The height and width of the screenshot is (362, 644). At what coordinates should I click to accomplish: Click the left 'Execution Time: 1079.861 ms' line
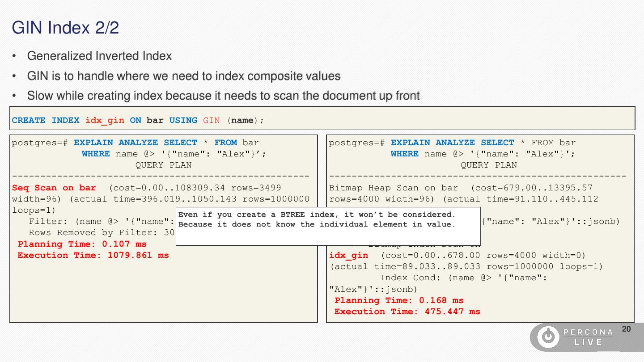pos(93,256)
